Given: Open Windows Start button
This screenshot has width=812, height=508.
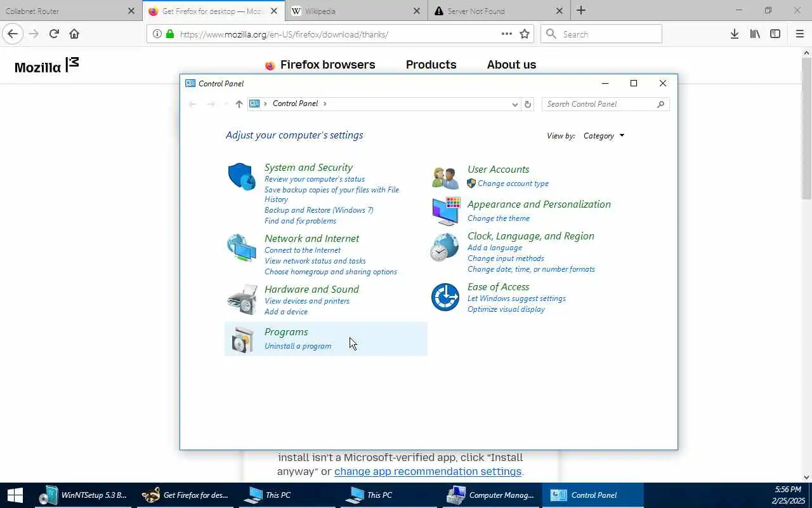Looking at the screenshot, I should 15,495.
